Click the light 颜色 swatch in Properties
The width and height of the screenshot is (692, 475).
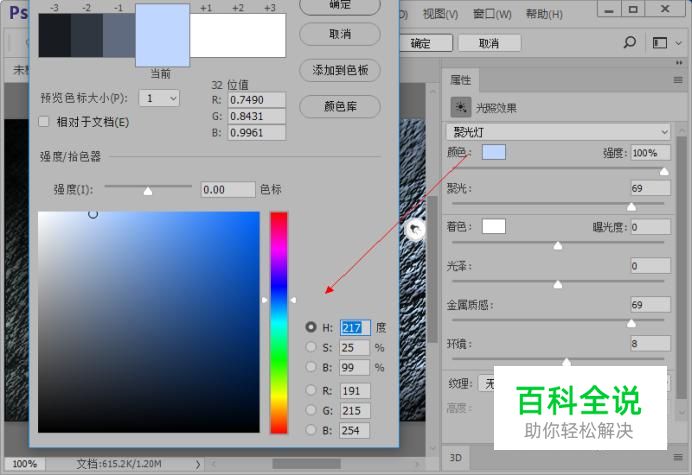pos(494,152)
